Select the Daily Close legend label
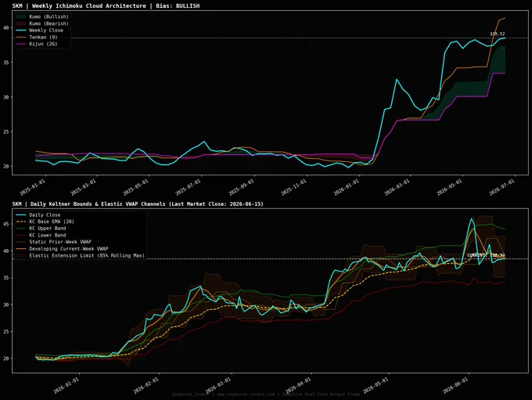This screenshot has height=400, width=532. pyautogui.click(x=45, y=215)
